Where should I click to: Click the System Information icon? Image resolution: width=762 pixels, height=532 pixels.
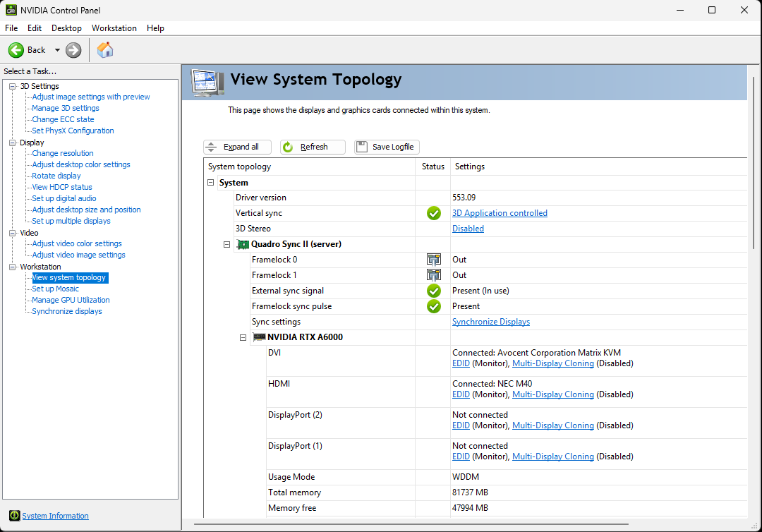click(15, 516)
